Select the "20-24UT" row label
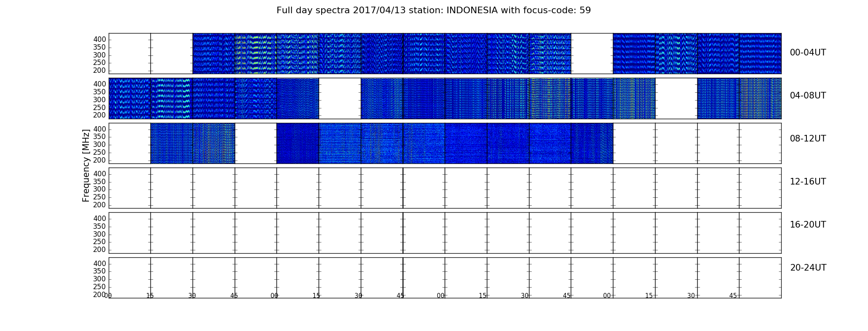Image resolution: width=868 pixels, height=331 pixels. click(x=808, y=268)
